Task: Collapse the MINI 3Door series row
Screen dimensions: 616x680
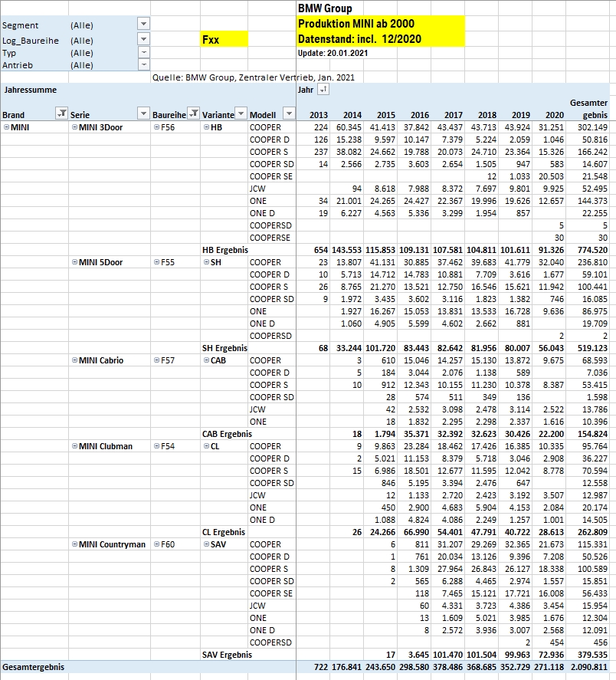Action: 74,127
